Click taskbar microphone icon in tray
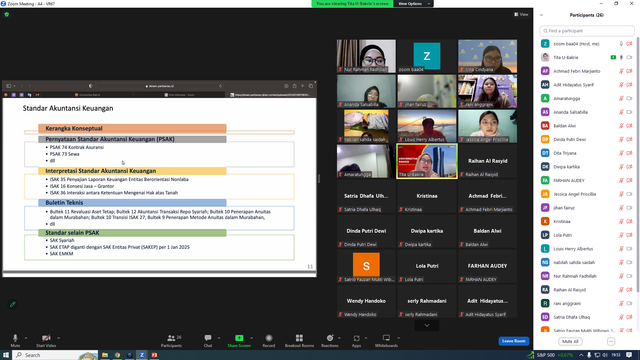 [x=589, y=355]
